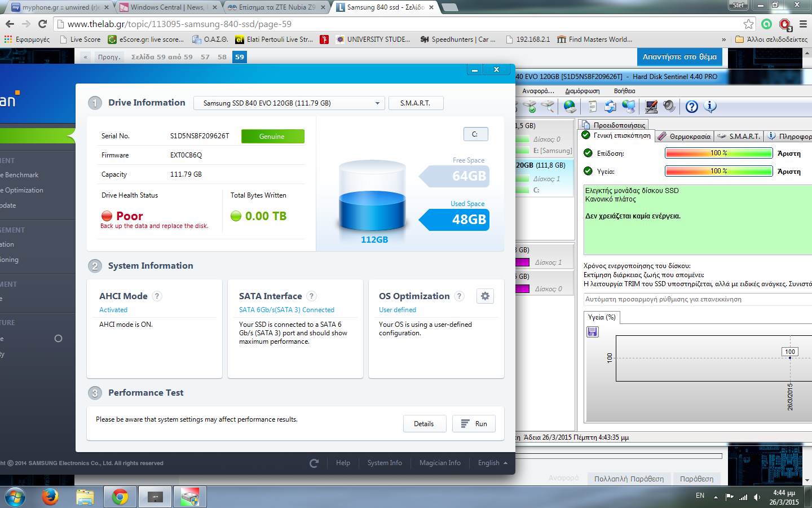
Task: Open the Windows Start menu
Action: [15, 497]
